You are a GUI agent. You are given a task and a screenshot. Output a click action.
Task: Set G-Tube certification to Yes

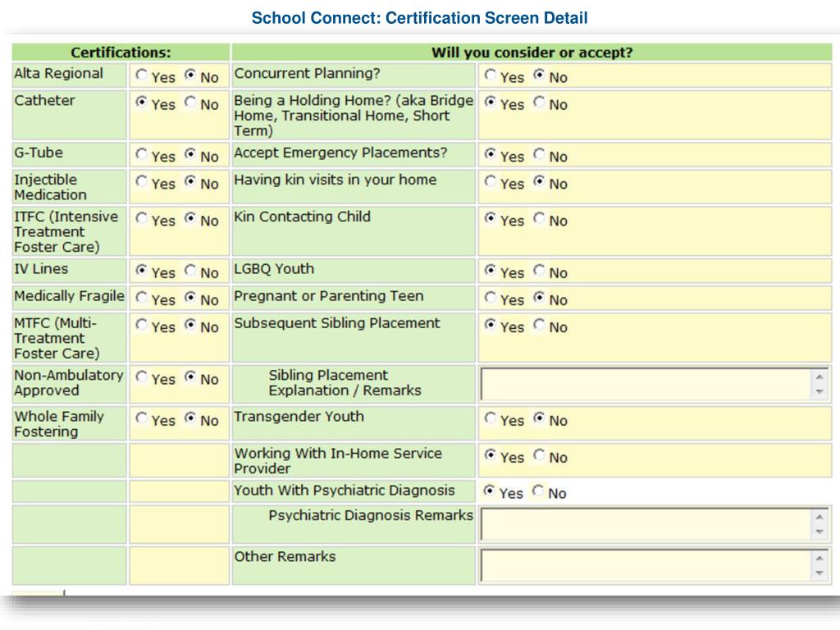coord(141,154)
